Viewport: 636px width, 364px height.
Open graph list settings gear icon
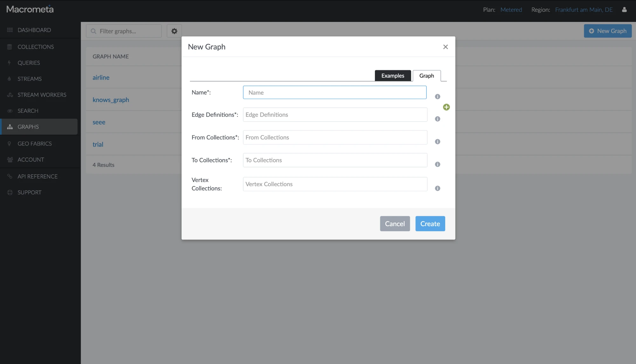coord(174,31)
